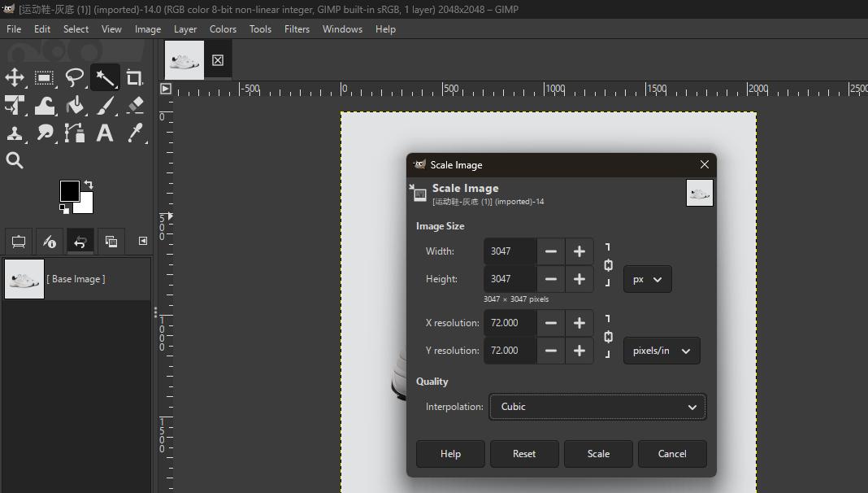Select the Free Select lasso tool
Screen dimensions: 868x493
click(75, 78)
